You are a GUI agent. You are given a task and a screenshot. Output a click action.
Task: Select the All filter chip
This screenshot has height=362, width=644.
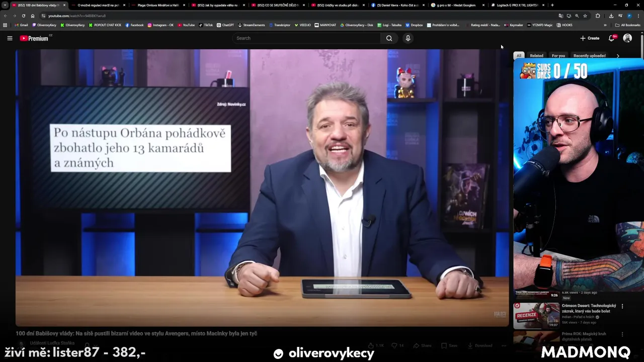coord(519,56)
